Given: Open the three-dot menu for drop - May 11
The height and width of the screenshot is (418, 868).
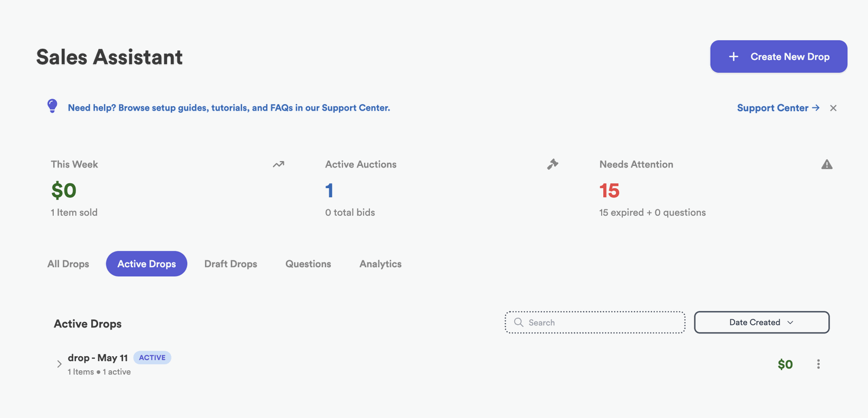Looking at the screenshot, I should point(818,364).
